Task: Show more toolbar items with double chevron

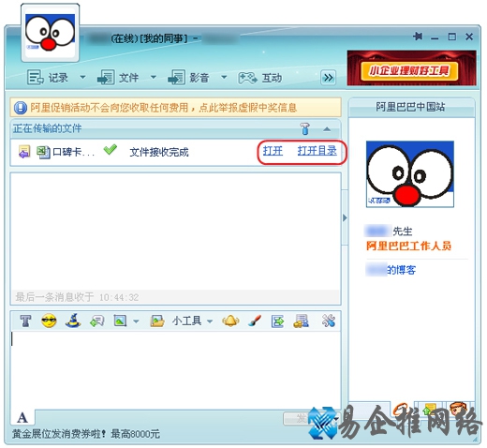Action: point(328,78)
